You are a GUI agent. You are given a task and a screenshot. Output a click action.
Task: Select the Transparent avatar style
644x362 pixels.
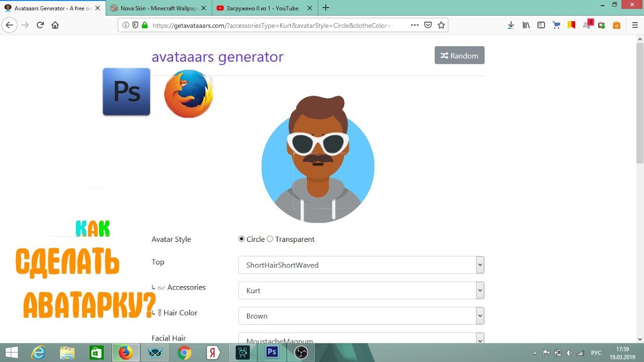[270, 239]
